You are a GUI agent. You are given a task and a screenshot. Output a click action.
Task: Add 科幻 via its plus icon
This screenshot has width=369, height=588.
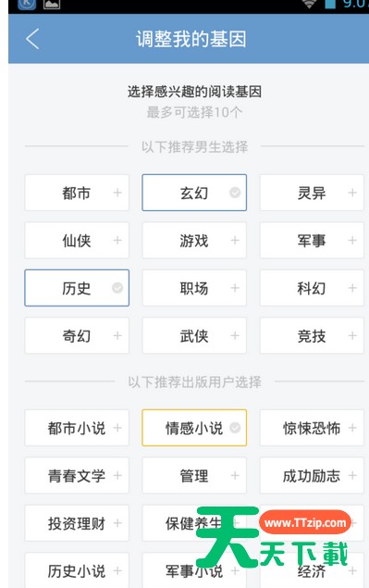[352, 288]
